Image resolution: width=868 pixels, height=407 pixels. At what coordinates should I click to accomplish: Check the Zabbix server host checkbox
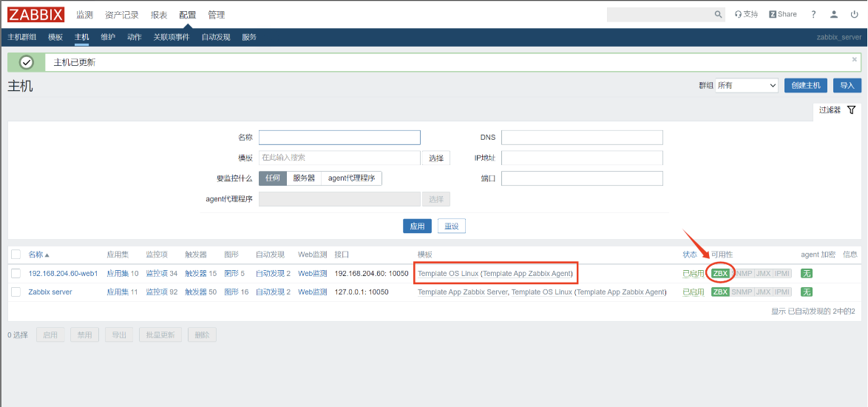pyautogui.click(x=16, y=292)
